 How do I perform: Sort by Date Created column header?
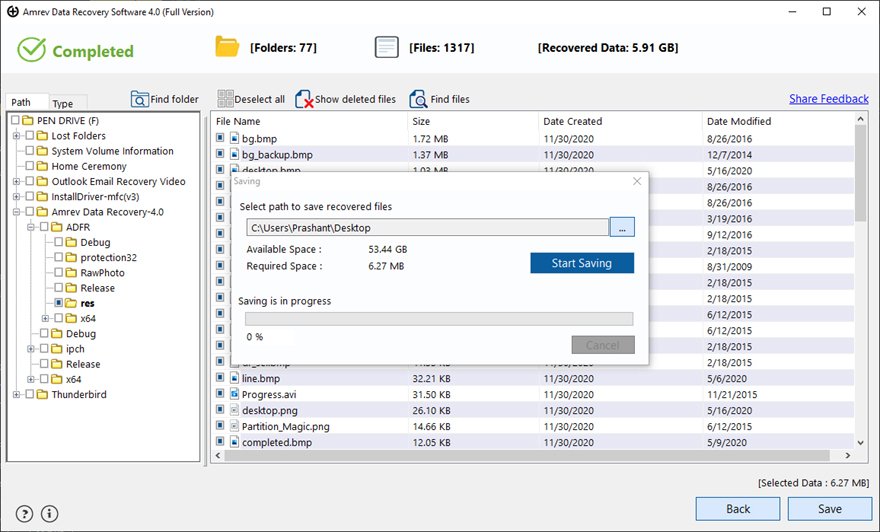pos(620,121)
